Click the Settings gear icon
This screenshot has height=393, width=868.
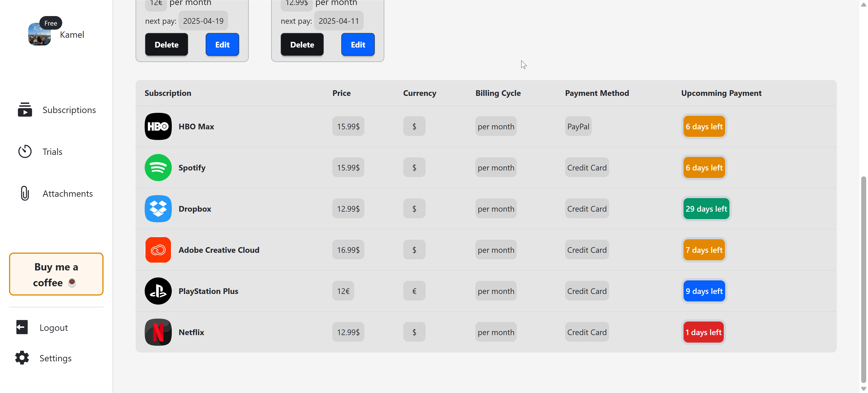tap(22, 357)
